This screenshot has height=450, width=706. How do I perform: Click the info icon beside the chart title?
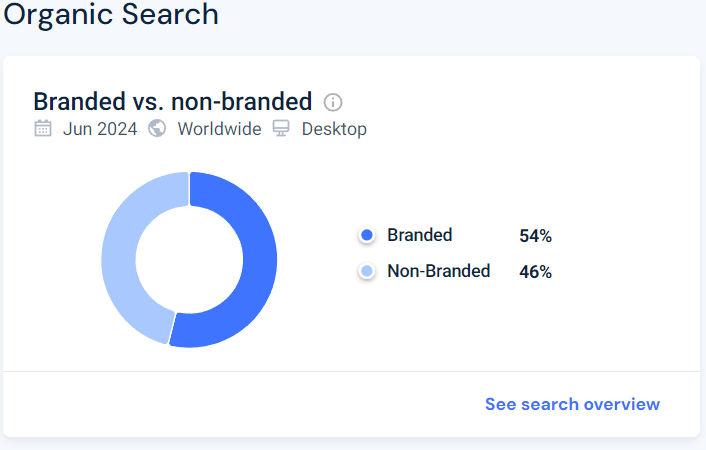point(333,102)
